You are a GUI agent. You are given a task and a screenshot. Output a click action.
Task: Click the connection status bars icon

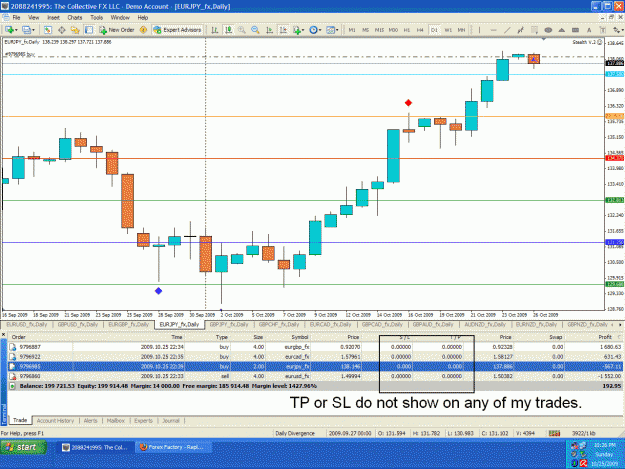(x=554, y=433)
